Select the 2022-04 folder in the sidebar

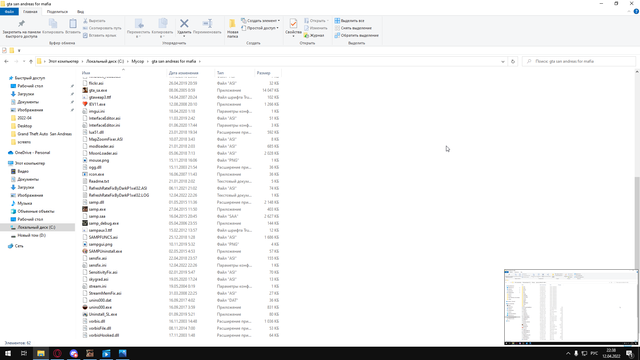pos(24,118)
